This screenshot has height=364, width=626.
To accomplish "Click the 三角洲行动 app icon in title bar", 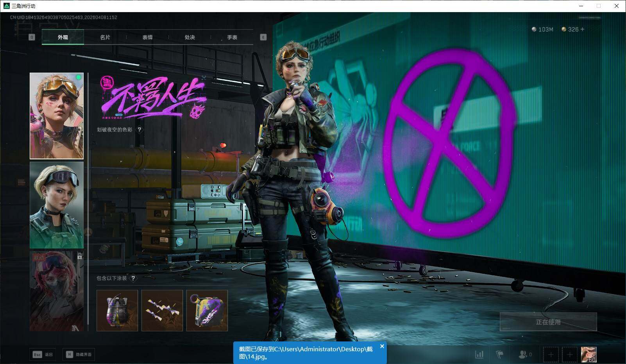I will pos(6,6).
